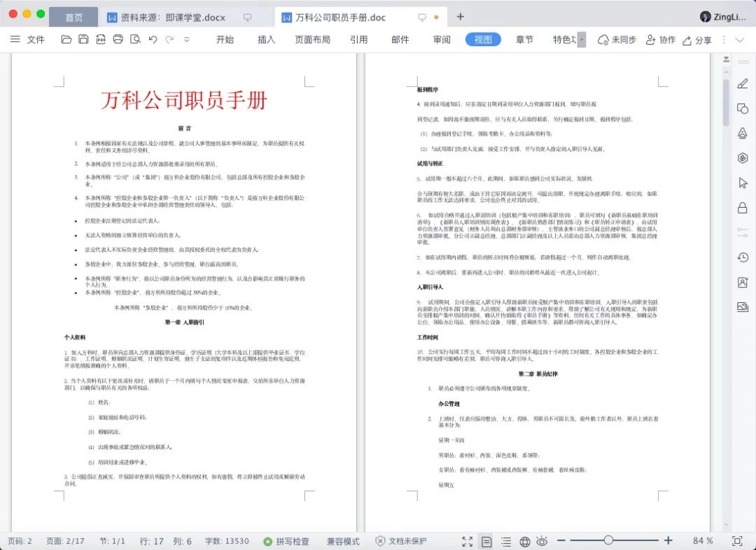Screen dimensions: 756x550
Task: Go to the 首页 tab
Action: click(x=73, y=17)
